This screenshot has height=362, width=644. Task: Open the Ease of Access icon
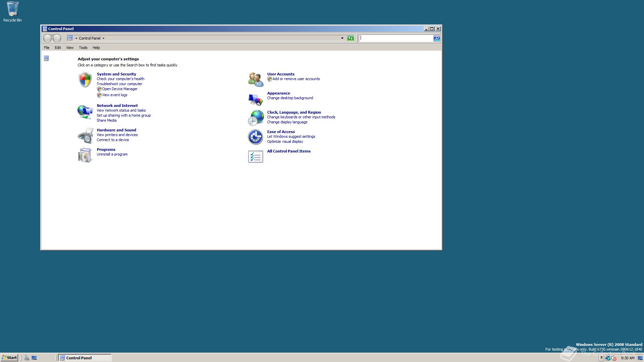tap(256, 137)
